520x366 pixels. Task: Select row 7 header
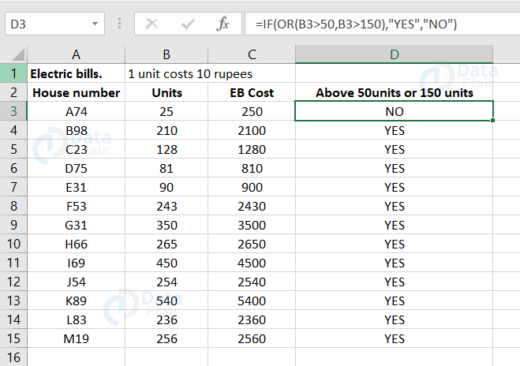click(14, 187)
